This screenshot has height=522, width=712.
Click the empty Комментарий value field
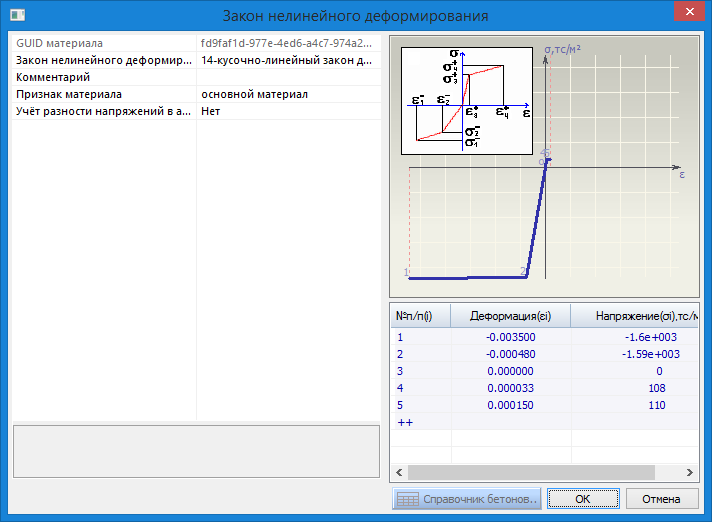287,77
